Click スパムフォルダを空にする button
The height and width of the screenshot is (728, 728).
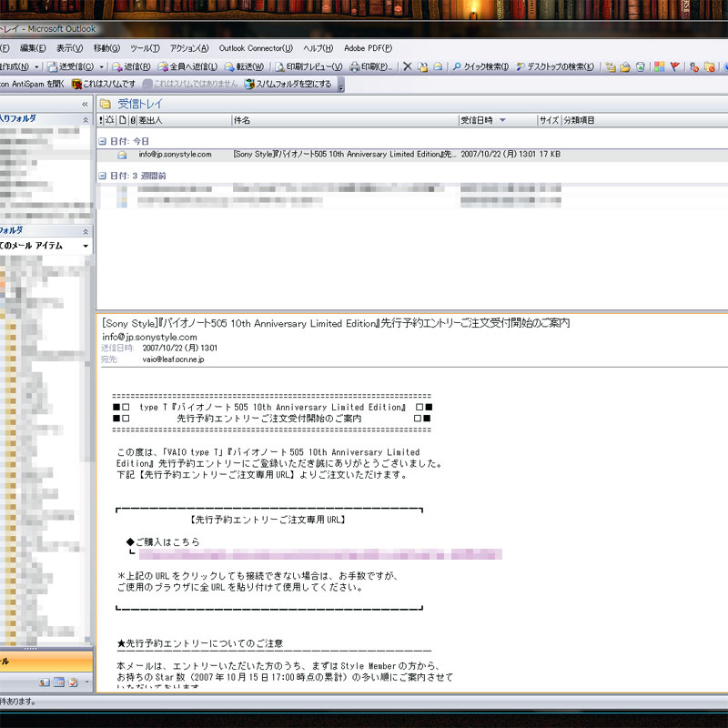[x=288, y=84]
